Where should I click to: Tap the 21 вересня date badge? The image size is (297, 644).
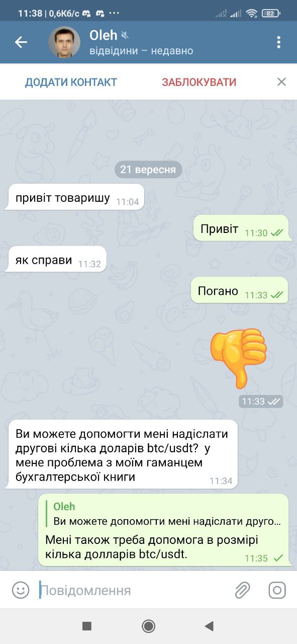tap(148, 170)
